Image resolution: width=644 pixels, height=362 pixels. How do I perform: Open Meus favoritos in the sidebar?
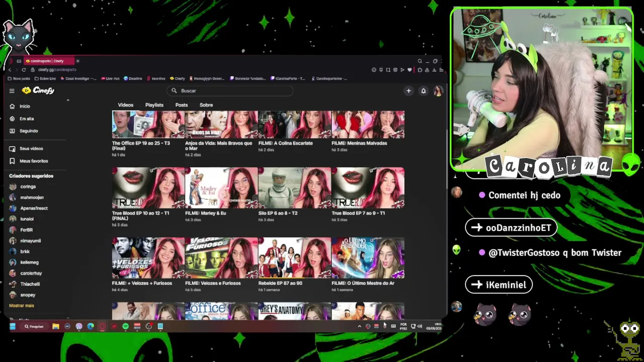tap(34, 161)
